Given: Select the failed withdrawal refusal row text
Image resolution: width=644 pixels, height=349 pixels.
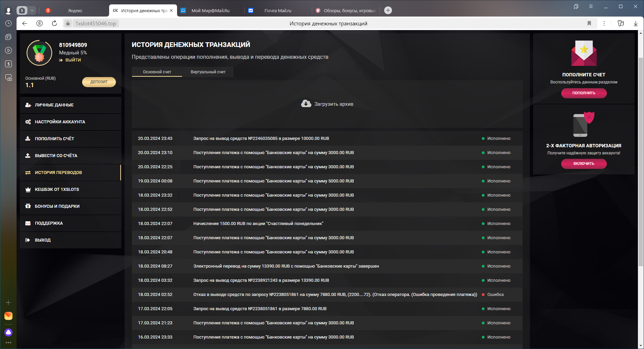Looking at the screenshot, I should (335, 295).
